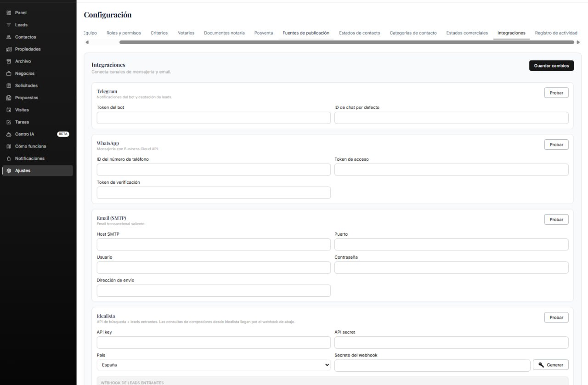Image resolution: width=588 pixels, height=385 pixels.
Task: Click the BETA badge next to Centro IA
Action: [x=63, y=134]
